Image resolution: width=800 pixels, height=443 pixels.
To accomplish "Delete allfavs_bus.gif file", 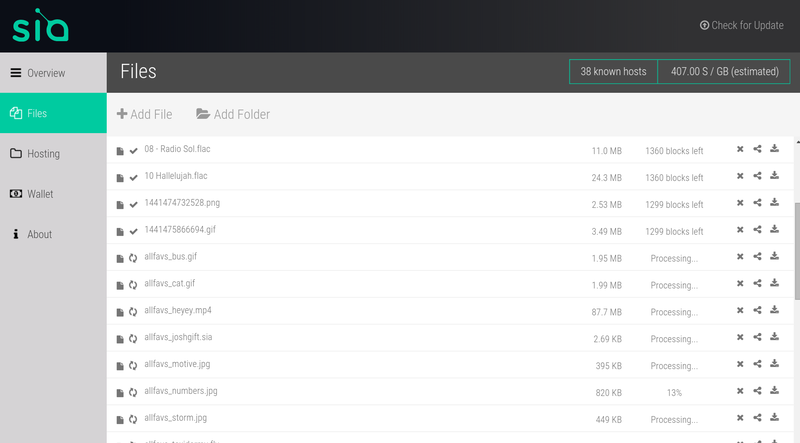I will (x=740, y=257).
